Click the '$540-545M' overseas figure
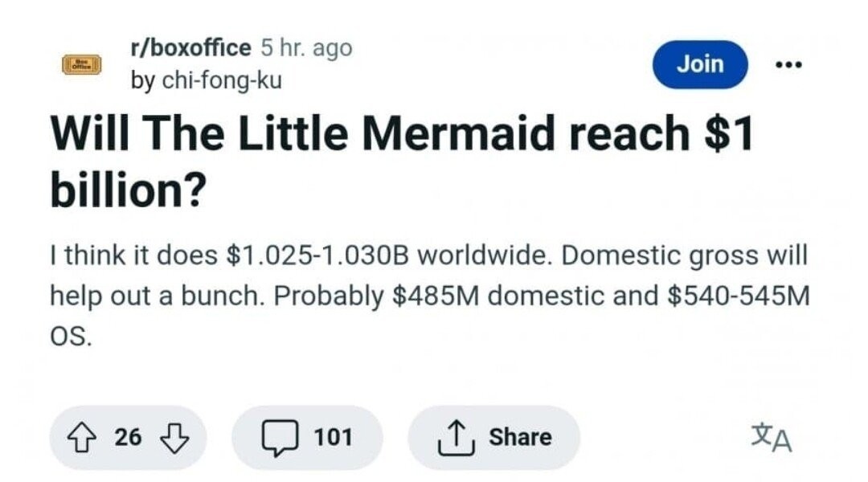 [x=738, y=295]
